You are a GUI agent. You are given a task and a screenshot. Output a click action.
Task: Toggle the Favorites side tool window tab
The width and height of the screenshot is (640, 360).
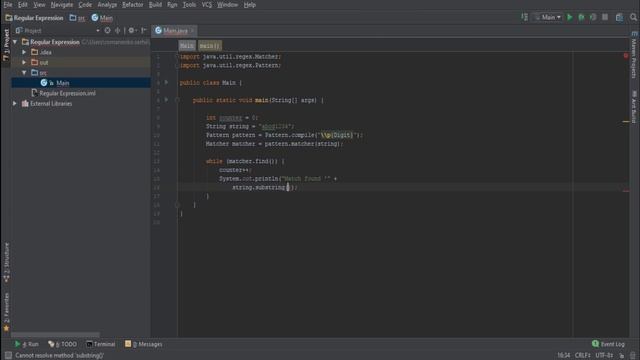(x=6, y=311)
